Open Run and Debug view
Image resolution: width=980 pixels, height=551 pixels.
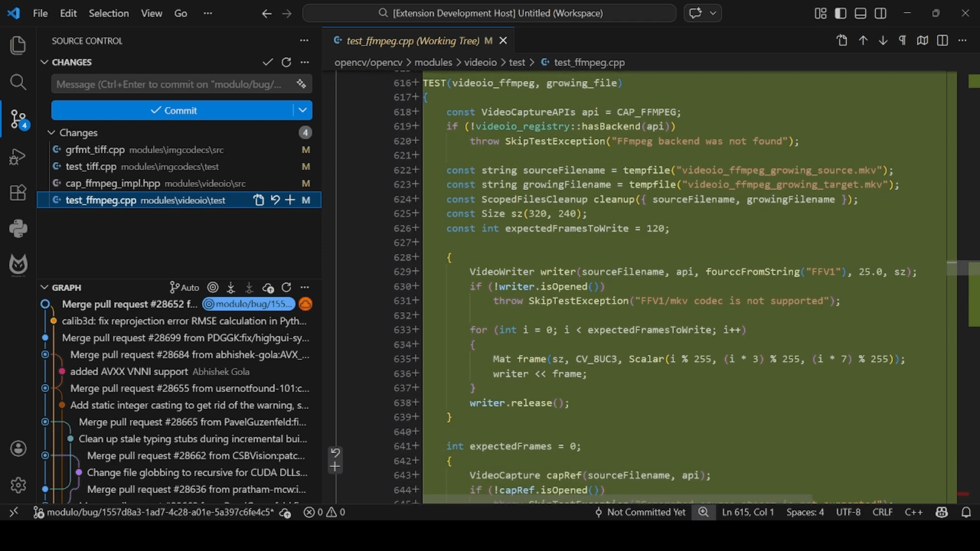click(18, 156)
